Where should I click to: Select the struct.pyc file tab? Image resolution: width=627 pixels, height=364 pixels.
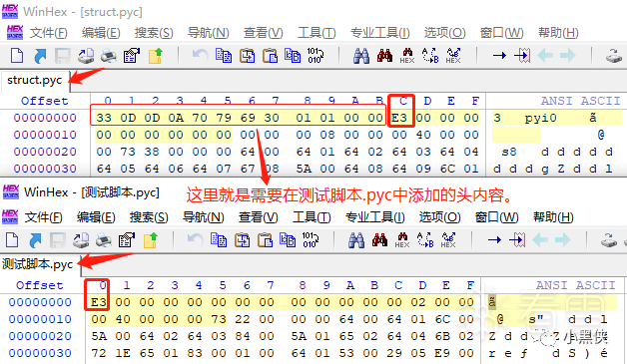[35, 80]
